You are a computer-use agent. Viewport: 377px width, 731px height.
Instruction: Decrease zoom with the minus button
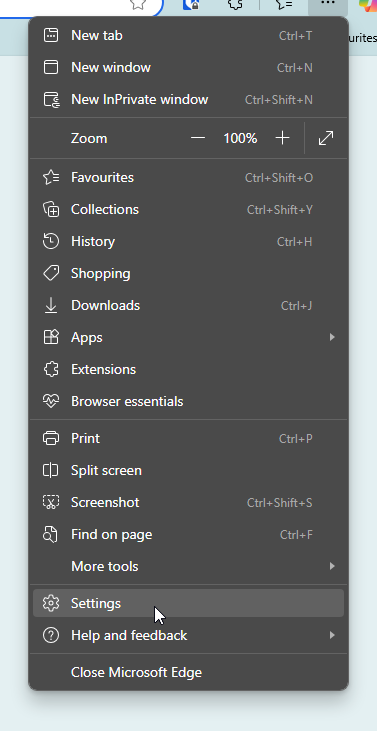click(198, 138)
